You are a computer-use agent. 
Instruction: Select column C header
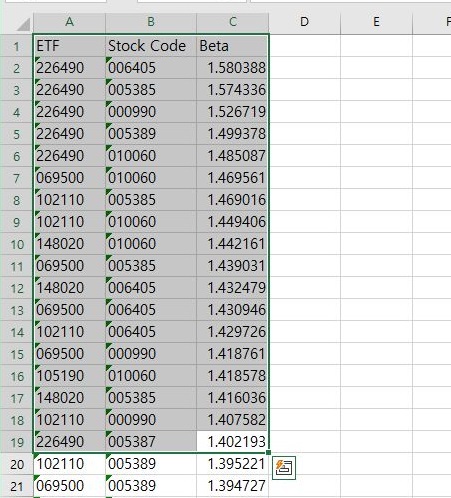point(233,22)
